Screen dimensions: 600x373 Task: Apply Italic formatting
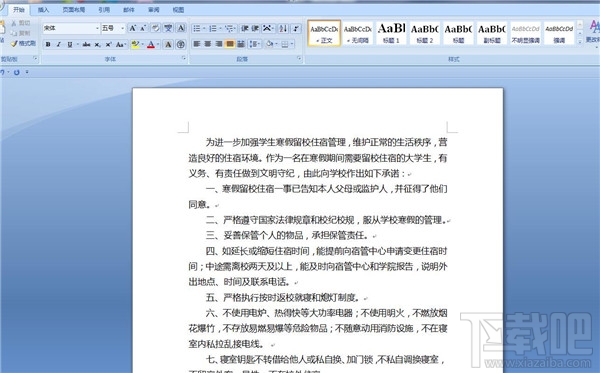pos(59,44)
